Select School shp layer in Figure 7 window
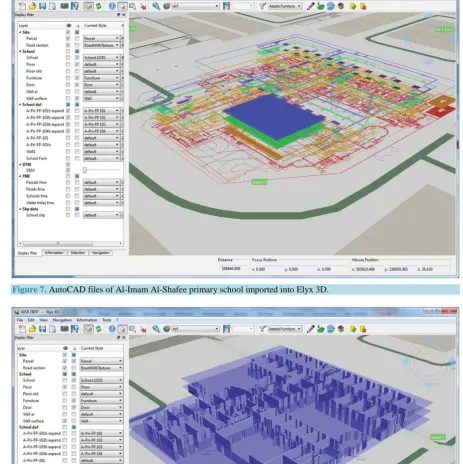The height and width of the screenshot is (464, 463). click(x=36, y=215)
